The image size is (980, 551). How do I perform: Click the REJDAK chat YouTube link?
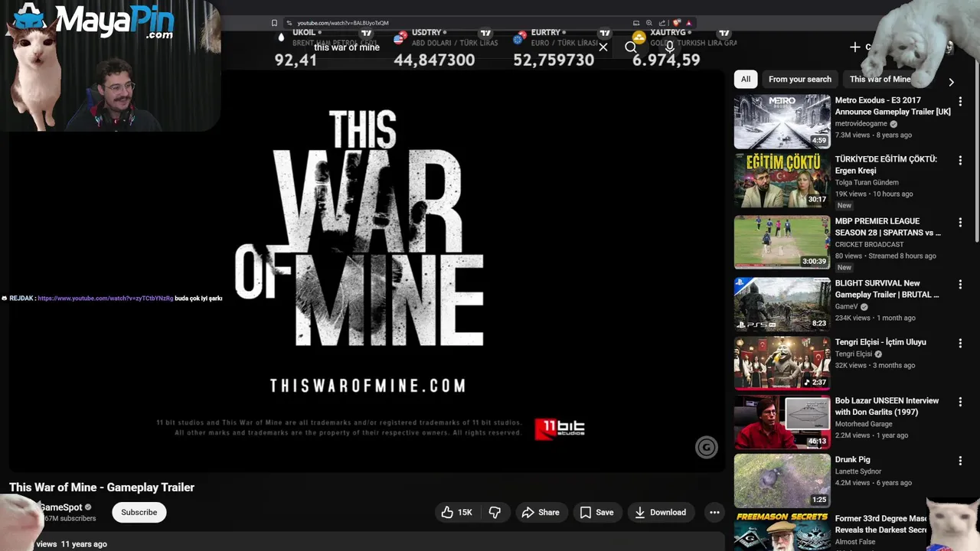coord(106,298)
